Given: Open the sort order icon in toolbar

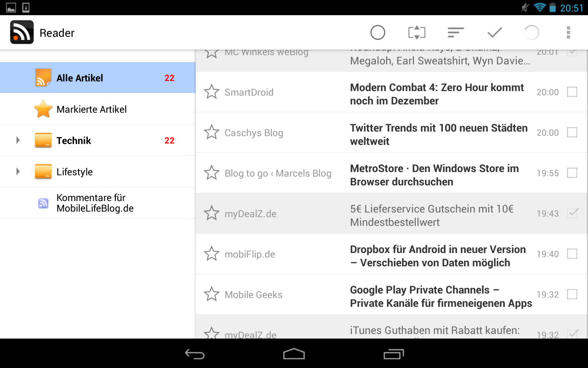Looking at the screenshot, I should [456, 33].
